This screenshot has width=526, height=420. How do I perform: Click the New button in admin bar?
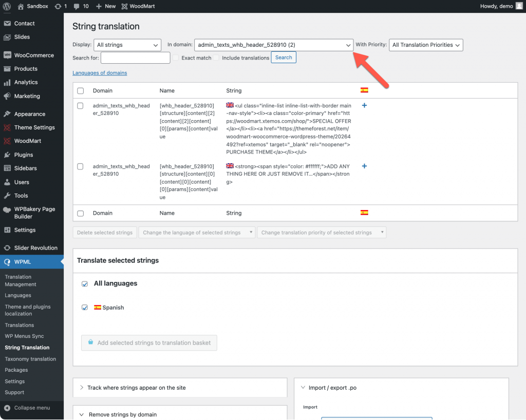106,6
